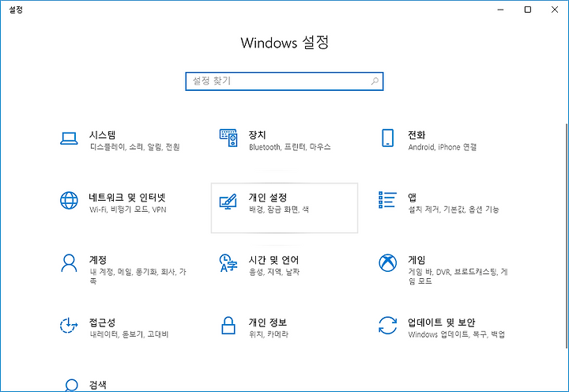Image resolution: width=569 pixels, height=392 pixels.
Task: Click the 내레이터, 돋보기, 고대비 description
Action: point(129,334)
